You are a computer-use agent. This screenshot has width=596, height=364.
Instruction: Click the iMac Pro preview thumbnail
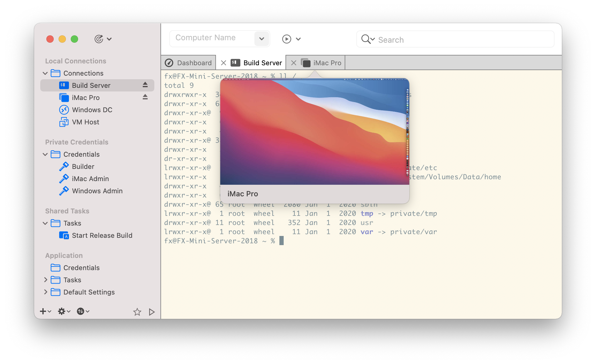tap(314, 132)
